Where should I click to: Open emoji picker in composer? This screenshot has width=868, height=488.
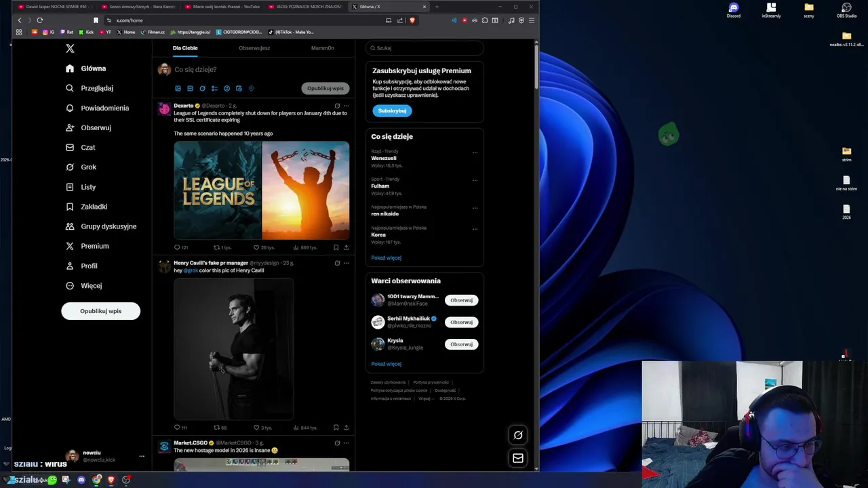(x=226, y=88)
